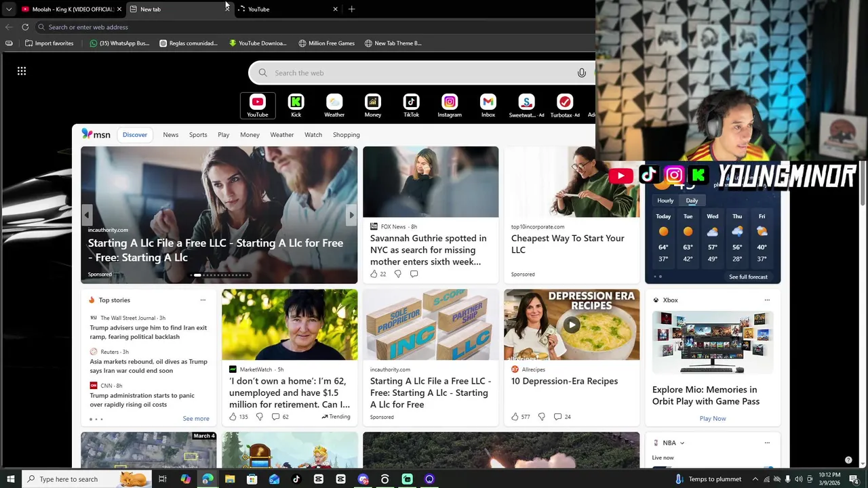Open the Kick app taskbar icon
Image resolution: width=868 pixels, height=488 pixels.
(407, 479)
